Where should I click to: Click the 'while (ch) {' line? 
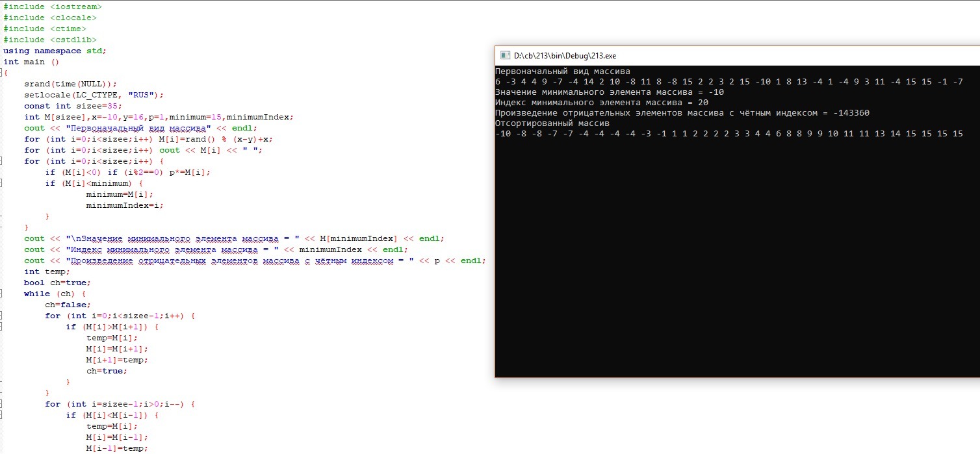(x=55, y=294)
